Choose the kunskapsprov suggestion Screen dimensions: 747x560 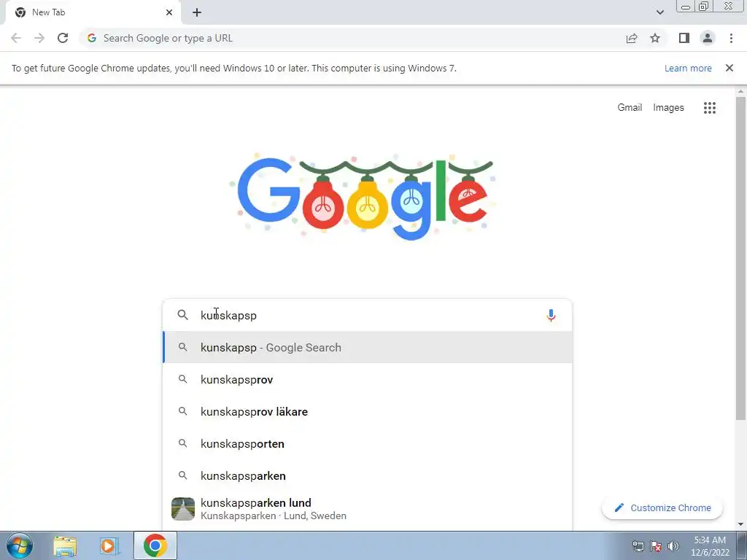(x=367, y=379)
